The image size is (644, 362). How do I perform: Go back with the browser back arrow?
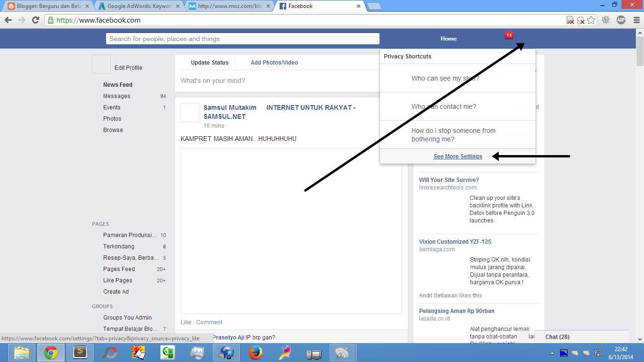[x=8, y=20]
